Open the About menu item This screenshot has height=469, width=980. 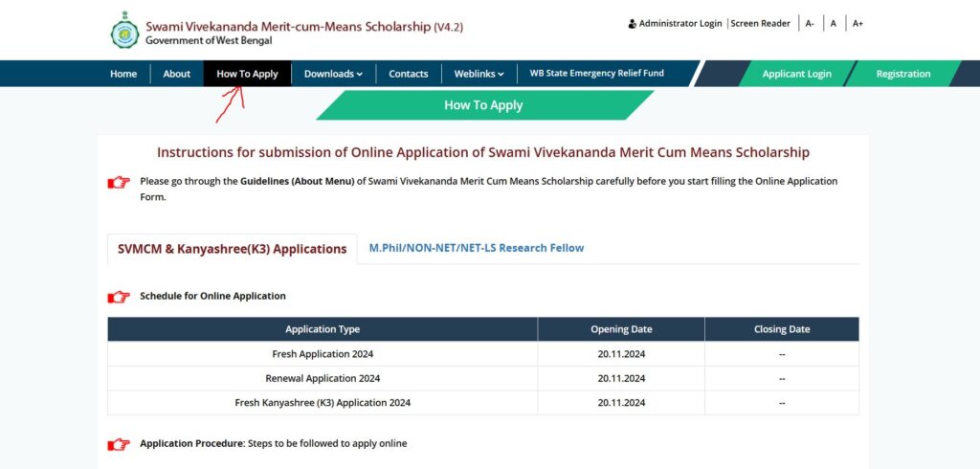(x=176, y=74)
